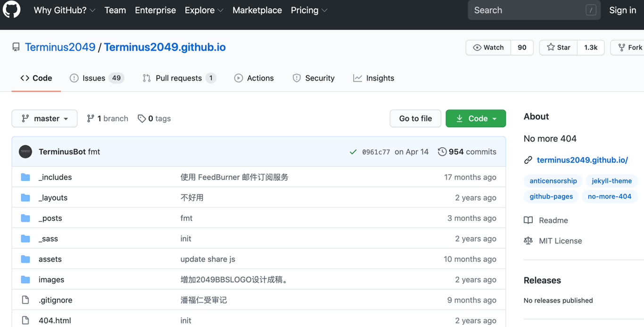This screenshot has height=327, width=644.
Task: Open the terminus2049.github.io/ website link
Action: [582, 160]
